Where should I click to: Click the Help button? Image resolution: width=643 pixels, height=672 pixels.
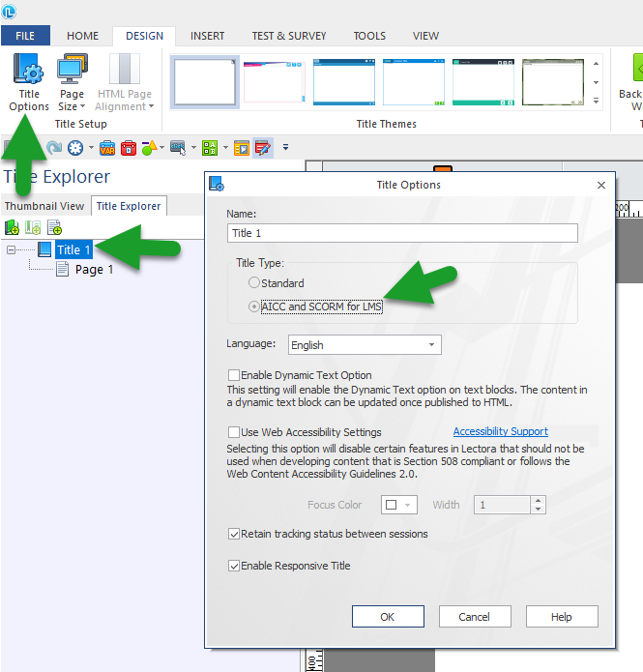pyautogui.click(x=562, y=617)
